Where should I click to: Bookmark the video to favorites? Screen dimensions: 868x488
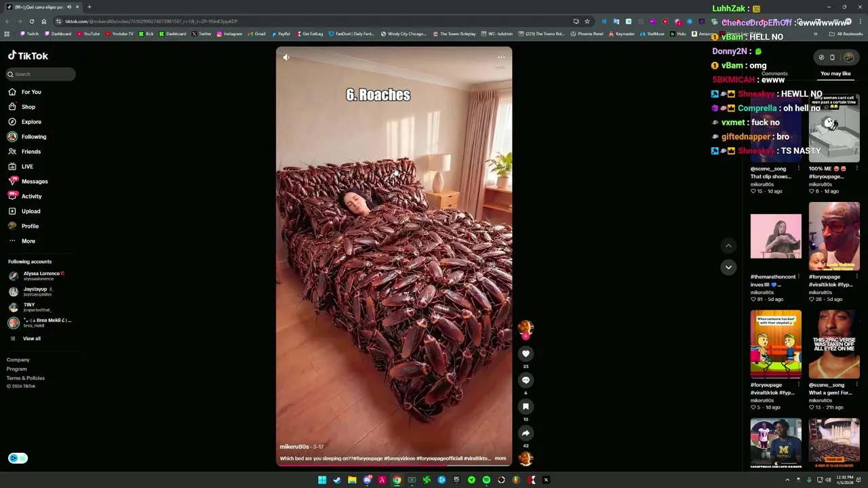tap(526, 407)
